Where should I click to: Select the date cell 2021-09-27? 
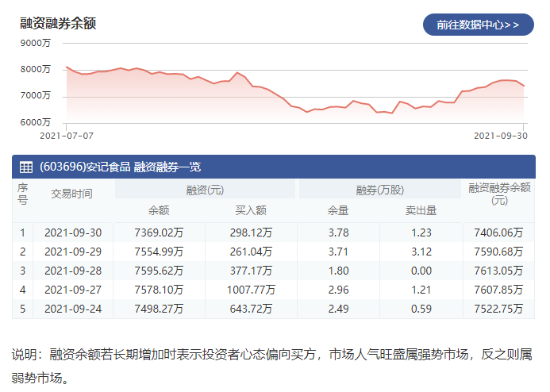coord(73,290)
